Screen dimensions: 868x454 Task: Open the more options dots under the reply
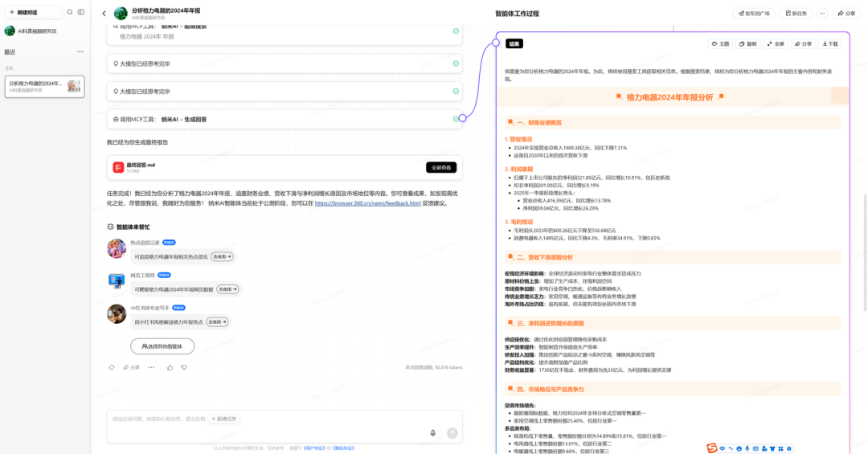click(x=151, y=368)
